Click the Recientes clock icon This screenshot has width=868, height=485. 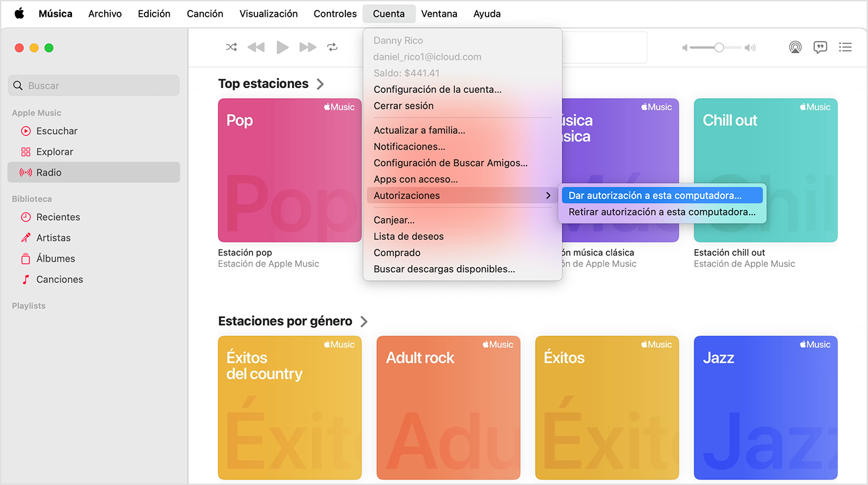[25, 217]
